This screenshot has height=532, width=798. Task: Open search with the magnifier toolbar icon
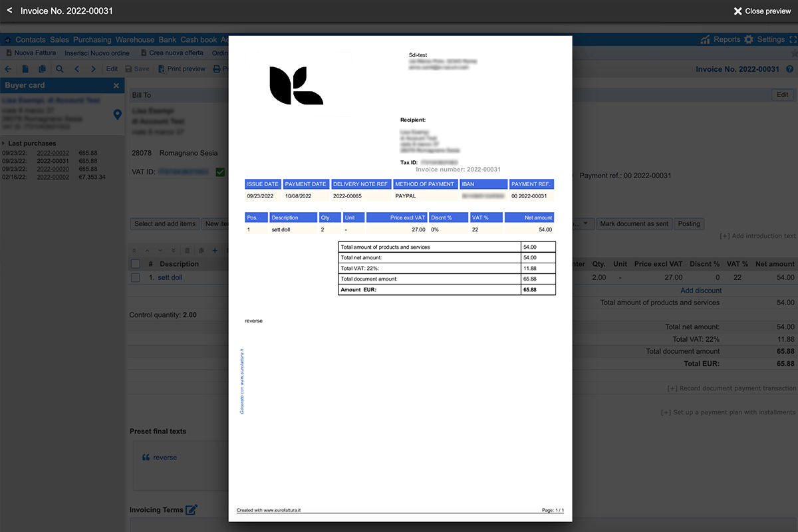pos(59,68)
